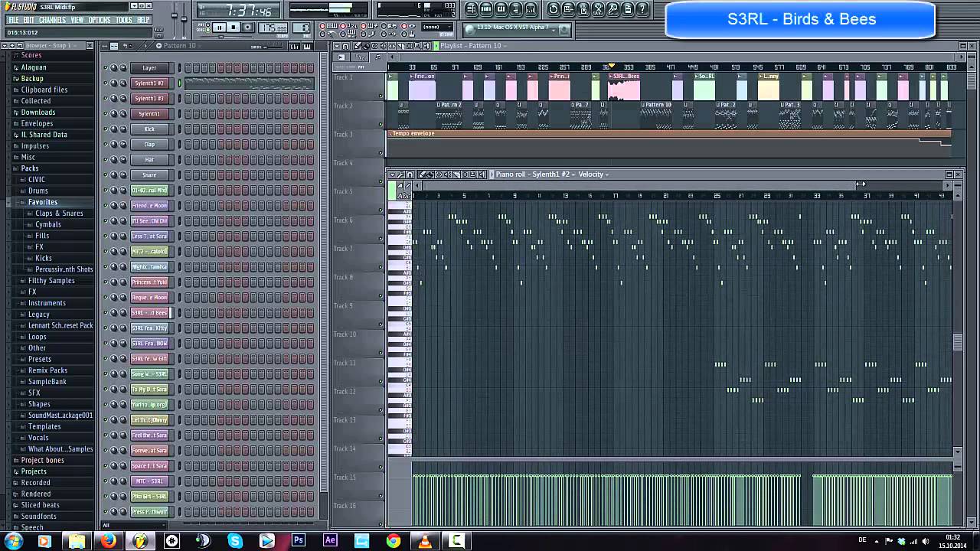This screenshot has height=551, width=980.
Task: Click the render/export toolbar icon
Action: 583,9
